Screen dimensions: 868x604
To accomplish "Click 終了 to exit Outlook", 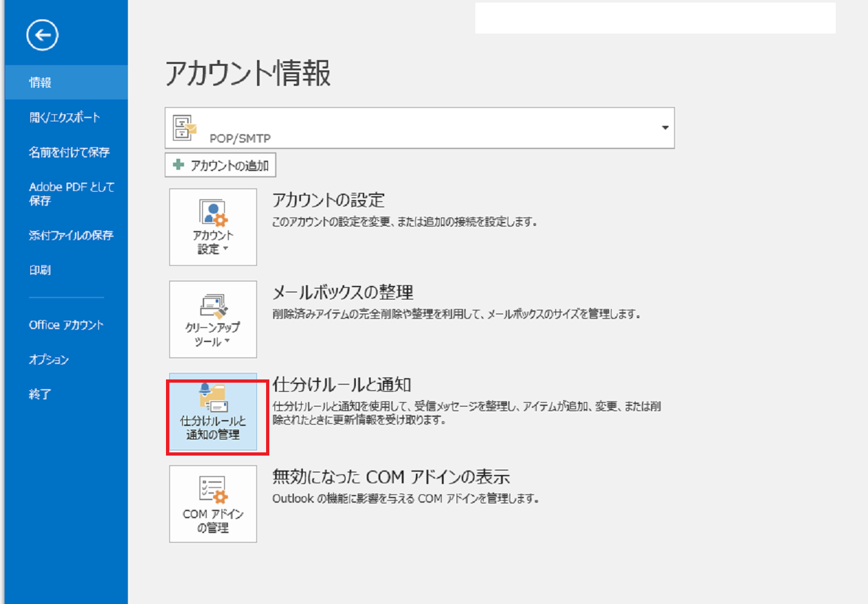I will click(40, 394).
